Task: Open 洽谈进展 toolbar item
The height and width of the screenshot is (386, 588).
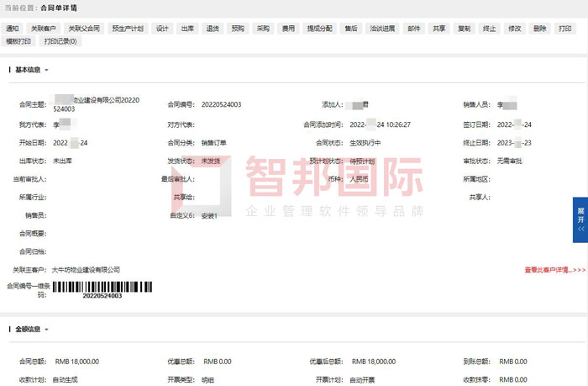Action: pos(382,28)
